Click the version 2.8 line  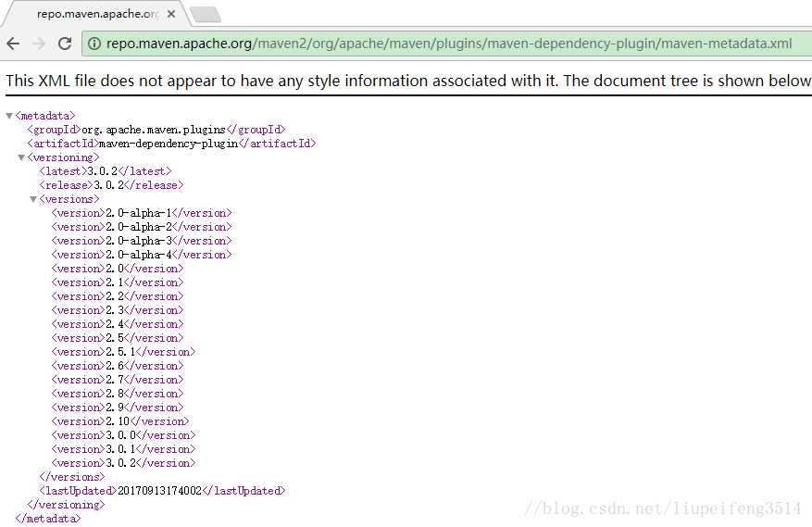point(117,394)
